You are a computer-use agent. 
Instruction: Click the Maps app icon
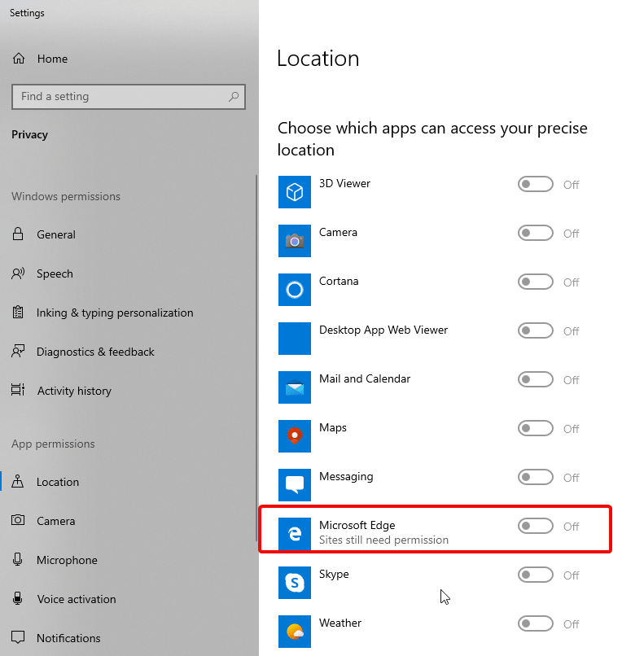tap(295, 436)
